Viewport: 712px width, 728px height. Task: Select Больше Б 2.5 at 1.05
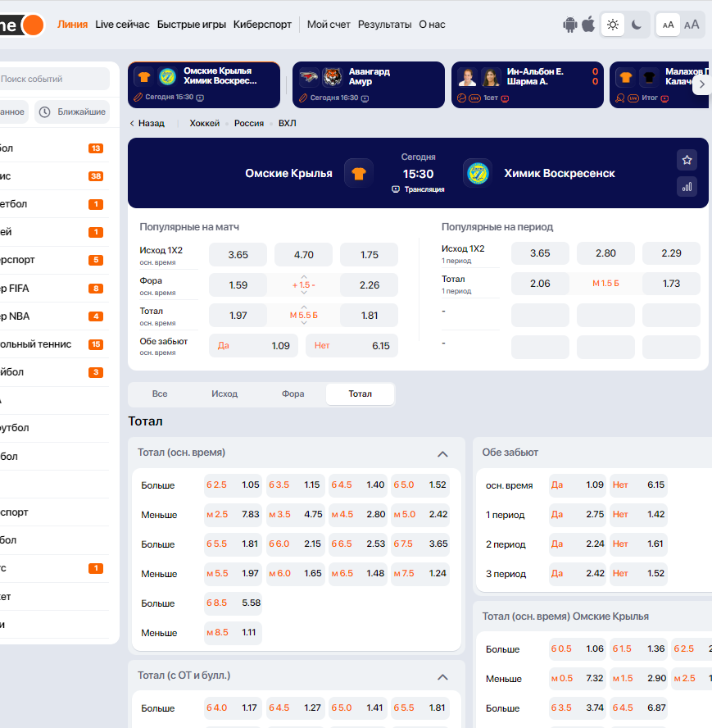pos(233,485)
